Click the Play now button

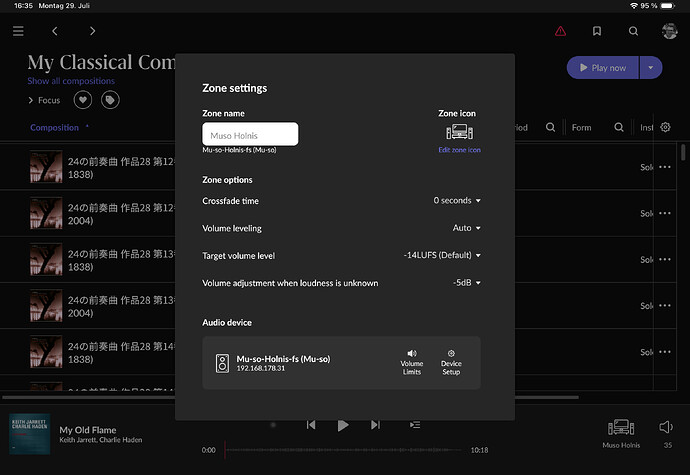coord(602,68)
